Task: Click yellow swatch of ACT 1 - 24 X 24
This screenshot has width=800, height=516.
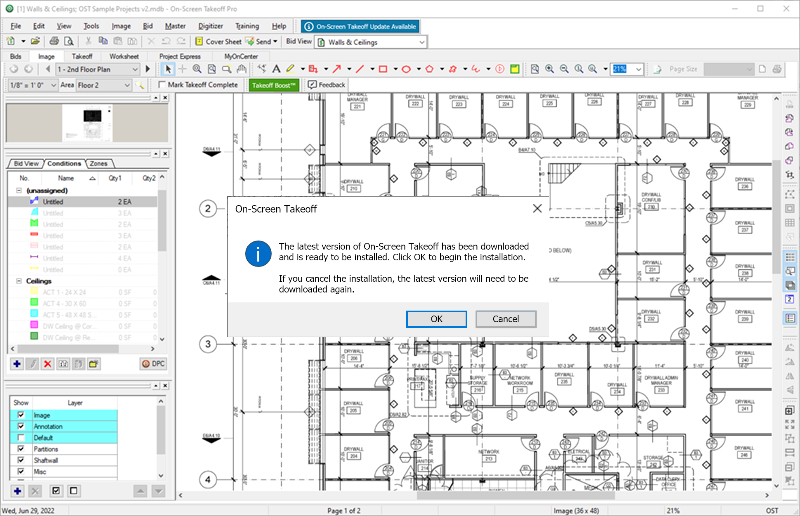Action: pyautogui.click(x=34, y=292)
